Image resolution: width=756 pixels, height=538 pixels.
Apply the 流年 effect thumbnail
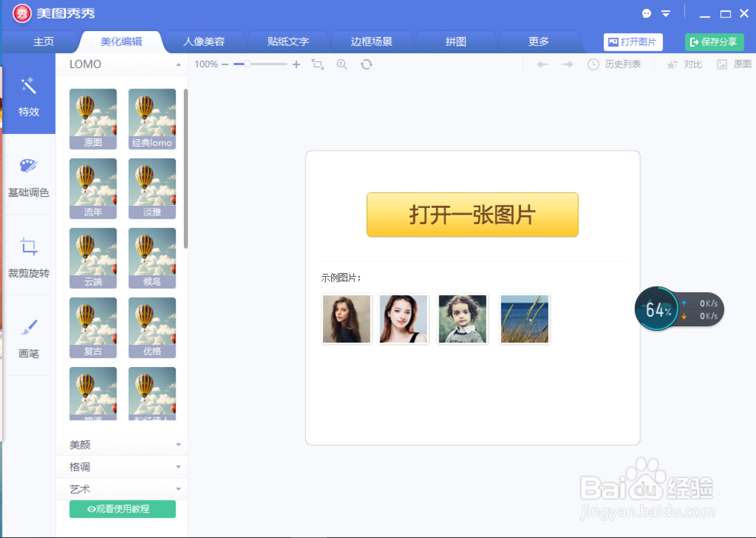(93, 188)
